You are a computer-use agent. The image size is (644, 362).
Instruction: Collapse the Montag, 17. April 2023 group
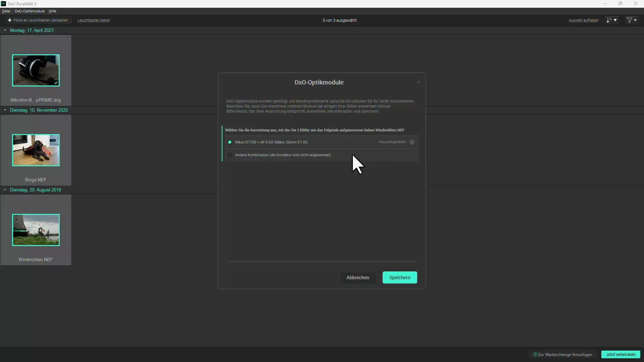point(5,30)
